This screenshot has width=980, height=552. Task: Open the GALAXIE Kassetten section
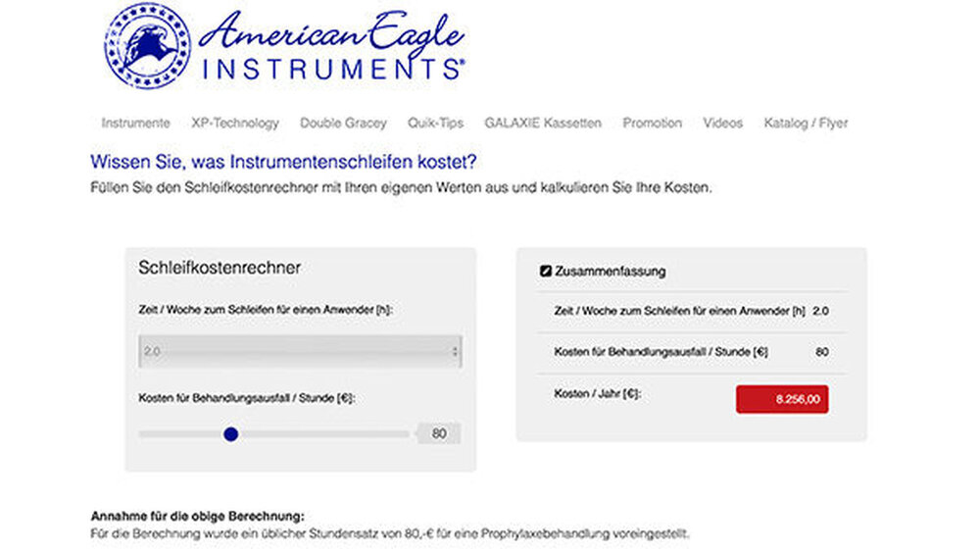[542, 123]
